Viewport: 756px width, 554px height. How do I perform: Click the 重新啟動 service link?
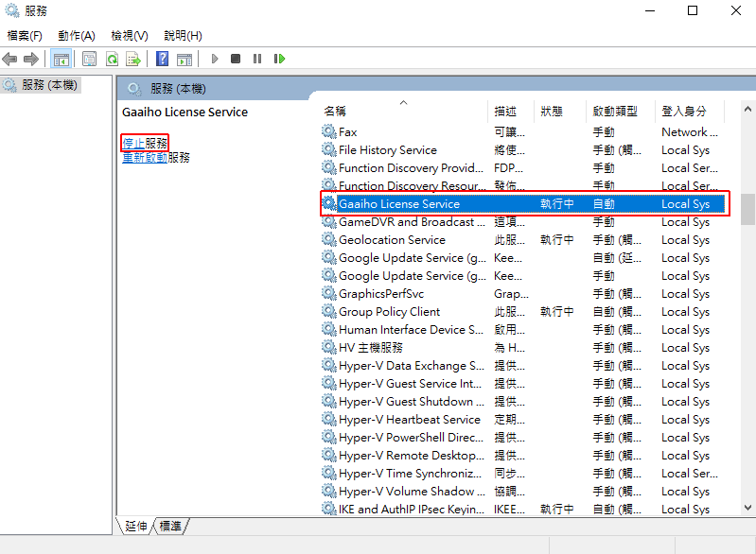(x=145, y=158)
